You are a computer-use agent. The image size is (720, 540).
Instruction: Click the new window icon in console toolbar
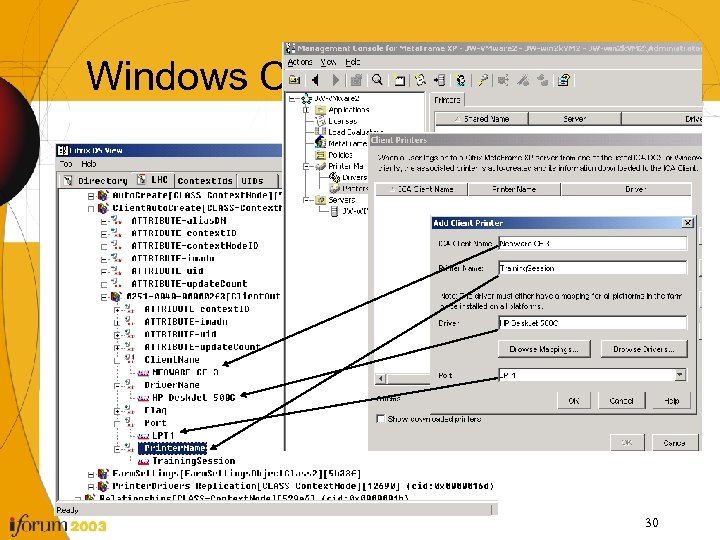[x=399, y=81]
